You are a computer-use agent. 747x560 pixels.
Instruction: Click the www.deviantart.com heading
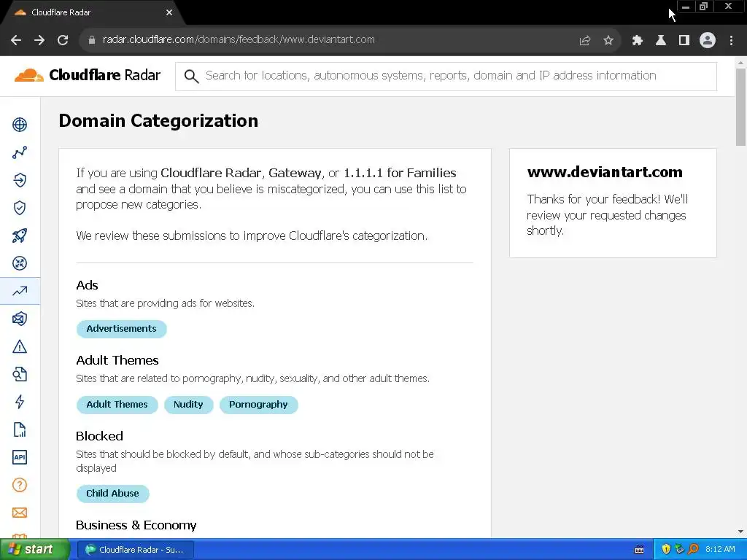click(605, 172)
